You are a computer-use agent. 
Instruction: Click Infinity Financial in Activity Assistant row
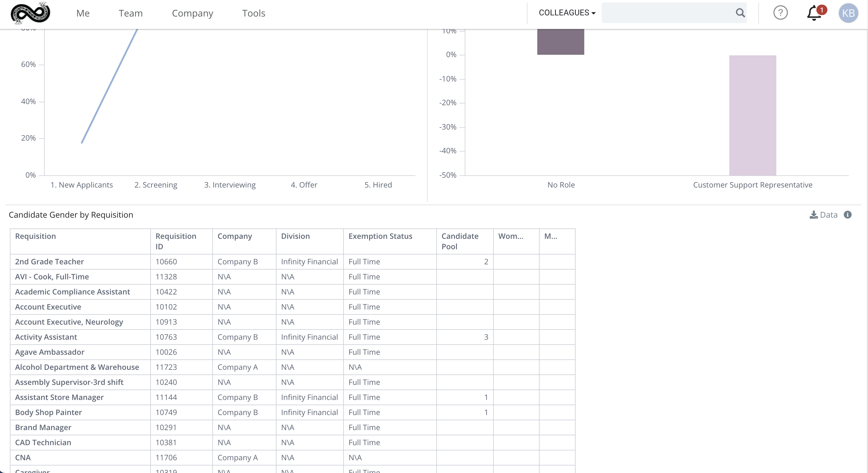tap(309, 337)
